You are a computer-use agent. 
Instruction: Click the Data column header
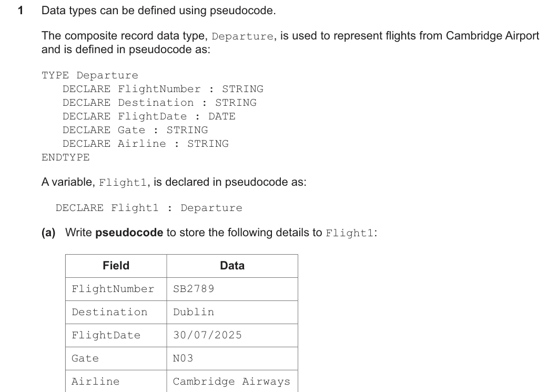(x=232, y=266)
